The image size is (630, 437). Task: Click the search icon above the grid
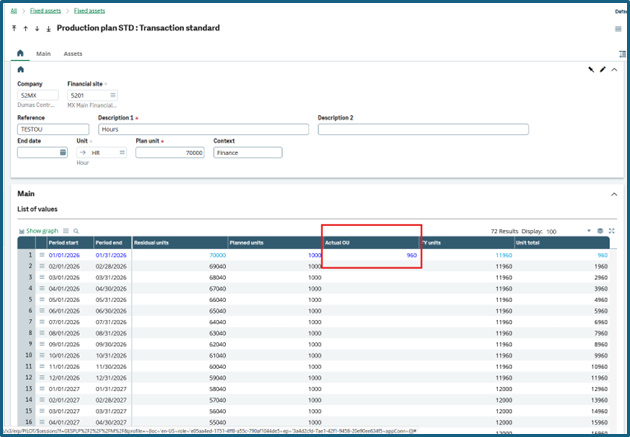76,231
